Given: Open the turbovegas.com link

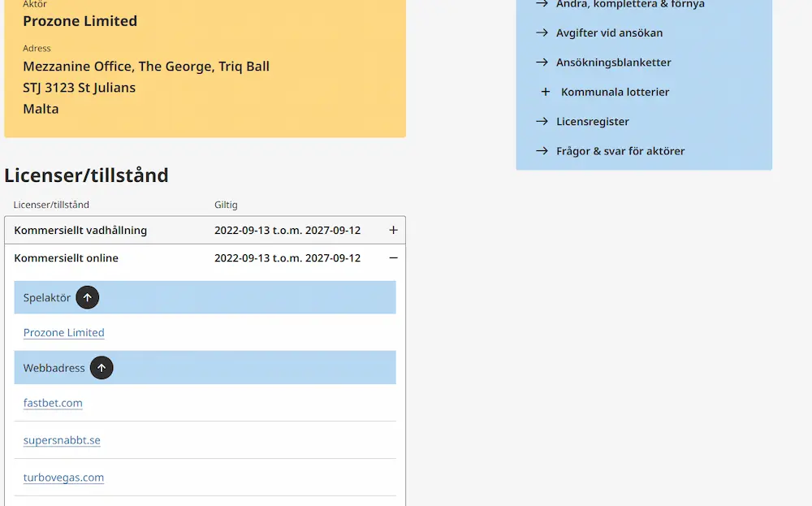Looking at the screenshot, I should click(63, 478).
